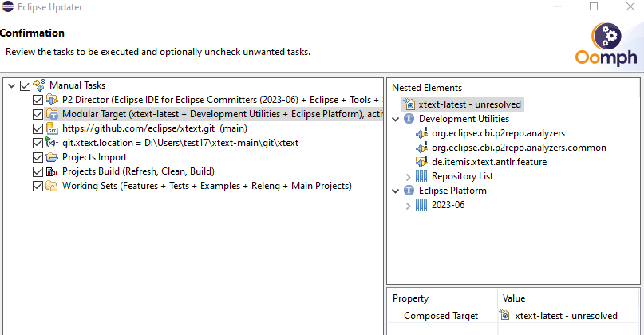Uncheck the xtext.git clone task checkbox
Screen dimensions: 644x335
38,128
